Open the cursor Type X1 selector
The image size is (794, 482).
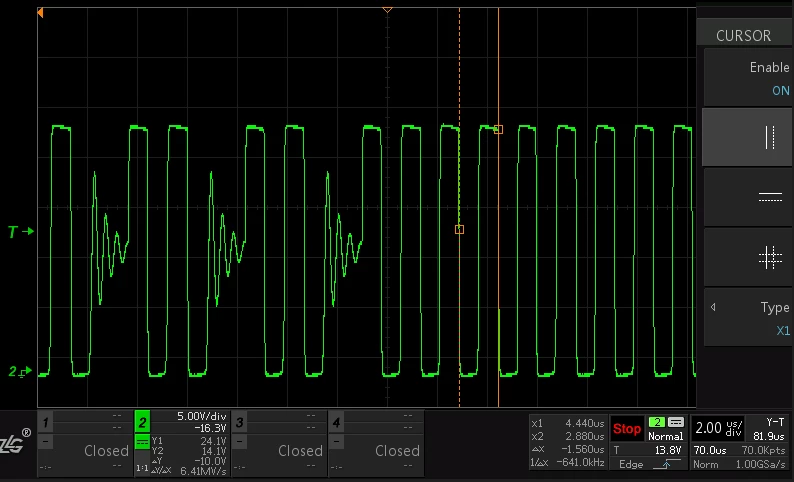pos(747,318)
